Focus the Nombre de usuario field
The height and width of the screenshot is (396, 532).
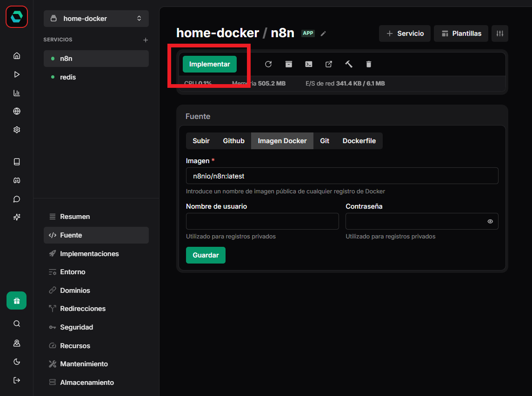pos(262,221)
